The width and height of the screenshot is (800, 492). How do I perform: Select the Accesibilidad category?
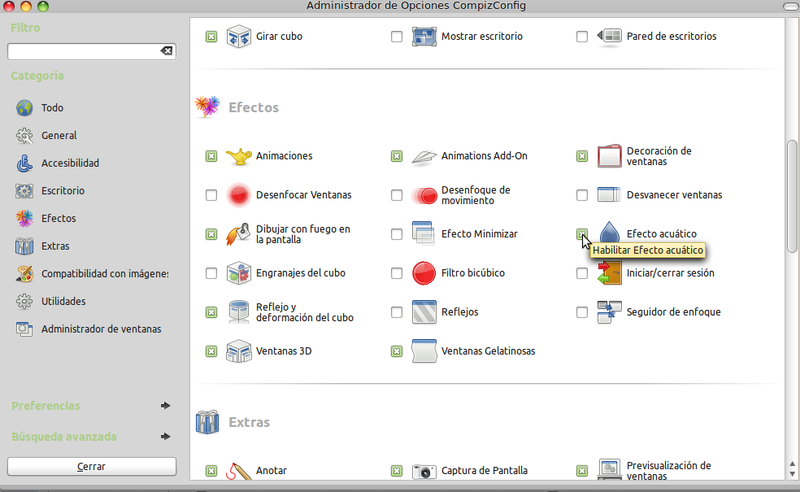(69, 163)
